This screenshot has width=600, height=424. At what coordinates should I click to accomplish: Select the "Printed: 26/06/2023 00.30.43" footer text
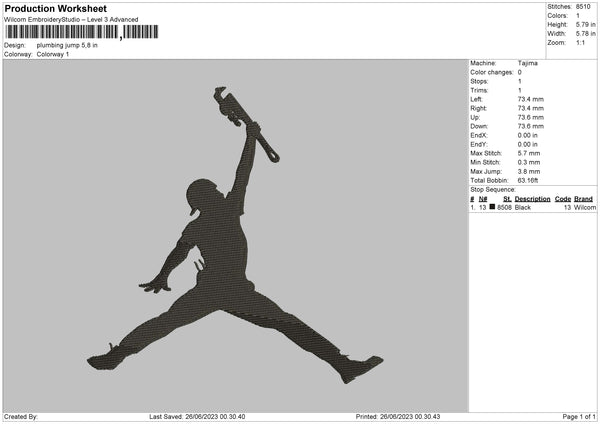click(398, 417)
